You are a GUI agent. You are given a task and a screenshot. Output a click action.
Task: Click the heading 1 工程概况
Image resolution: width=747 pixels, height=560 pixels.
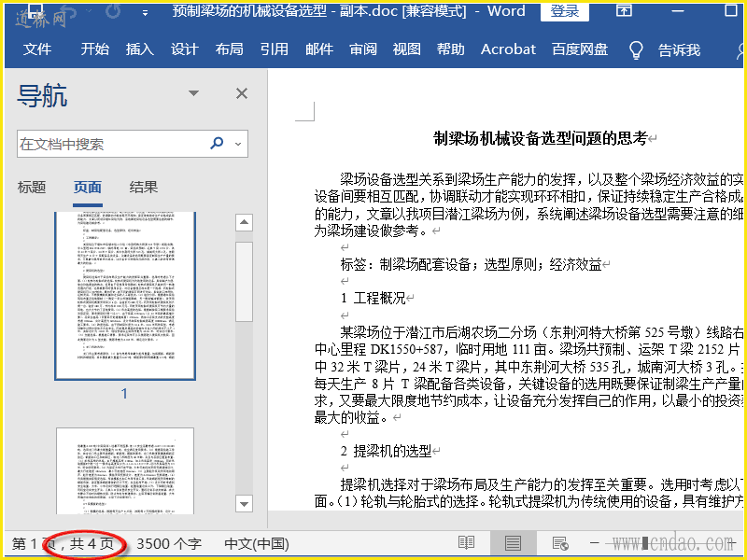click(373, 299)
